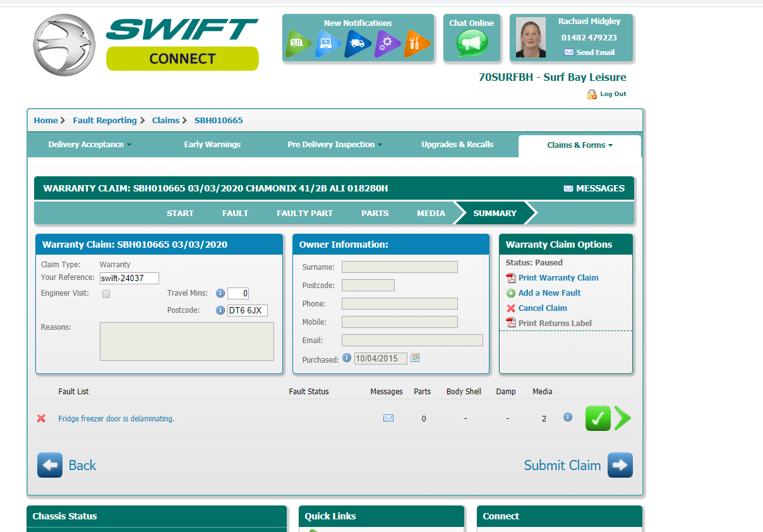Viewport: 763px width, 532px height.
Task: Click the Claims breadcrumb link
Action: point(165,121)
